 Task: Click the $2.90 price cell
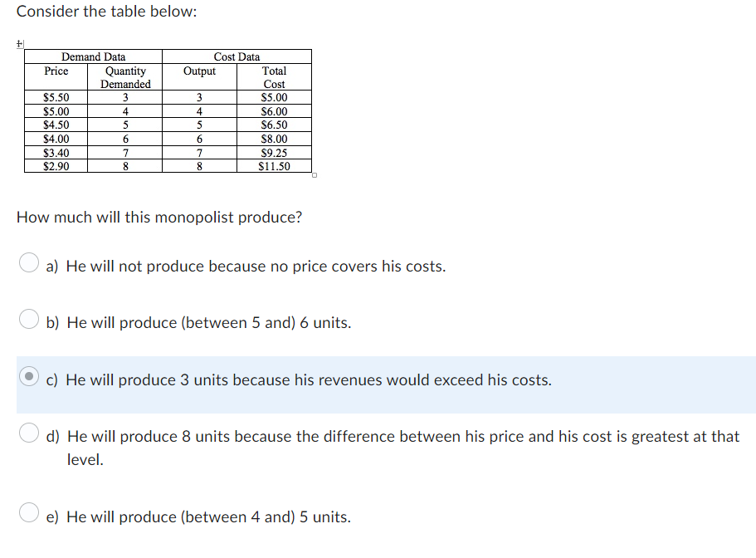point(56,166)
